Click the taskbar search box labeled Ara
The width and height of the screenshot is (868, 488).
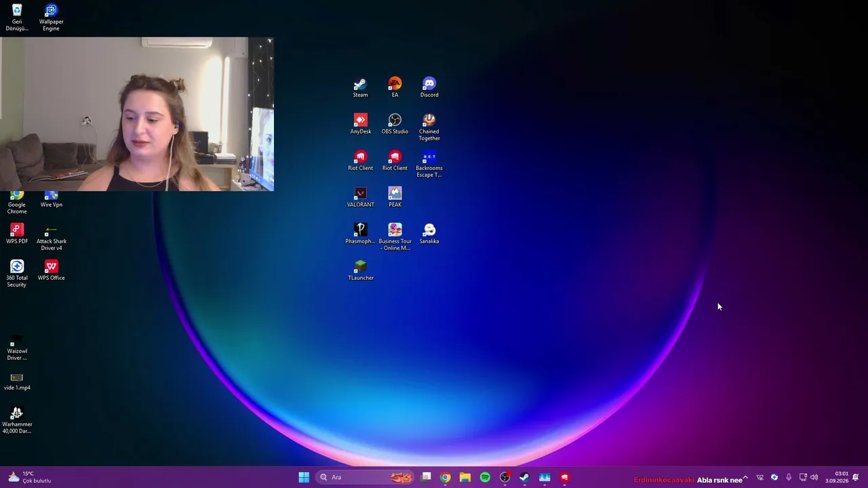(366, 477)
